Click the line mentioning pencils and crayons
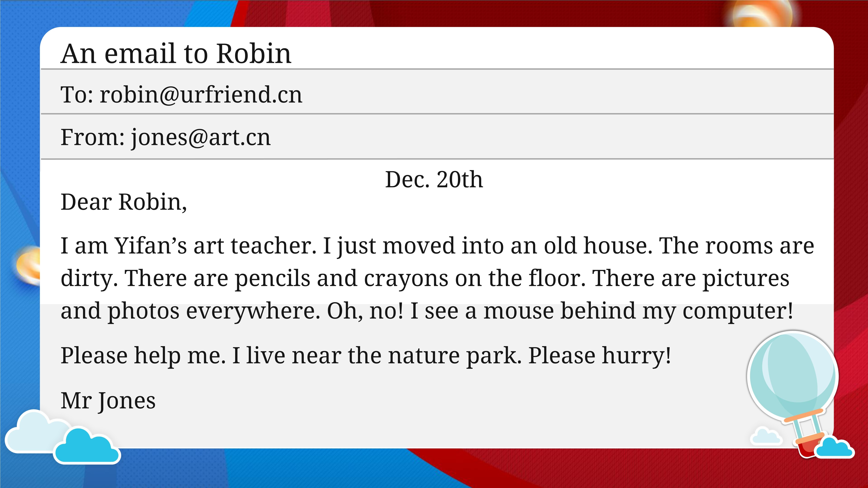The image size is (868, 488). [x=425, y=279]
